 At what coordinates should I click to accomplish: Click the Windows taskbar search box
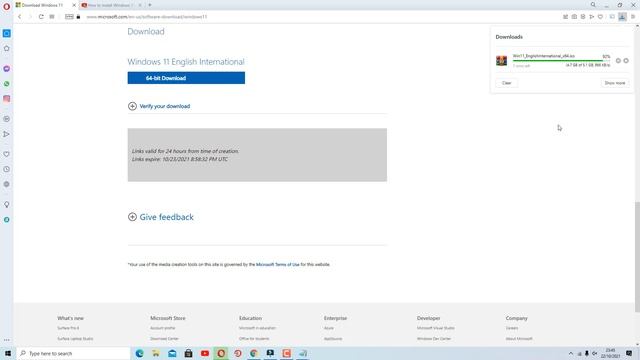73,353
